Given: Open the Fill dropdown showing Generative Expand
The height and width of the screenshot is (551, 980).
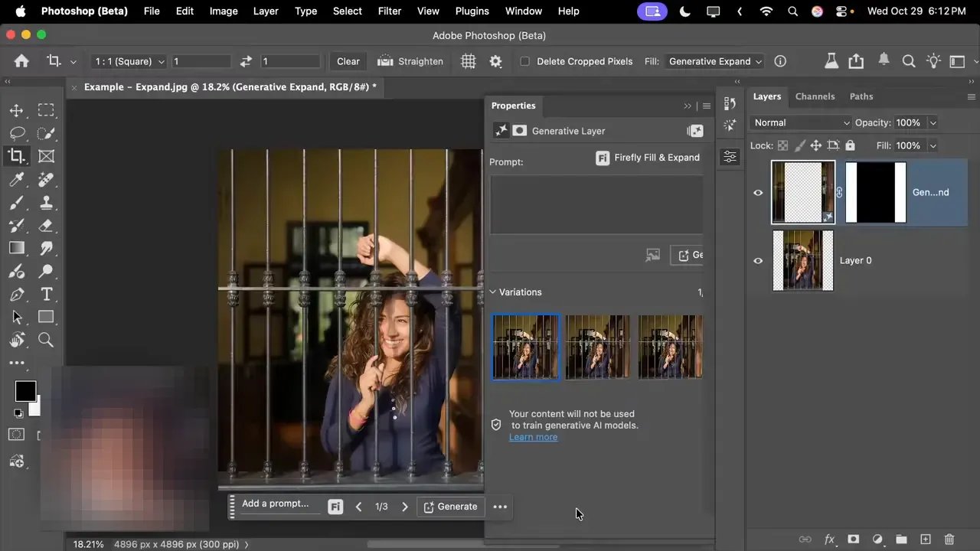Looking at the screenshot, I should click(x=713, y=61).
